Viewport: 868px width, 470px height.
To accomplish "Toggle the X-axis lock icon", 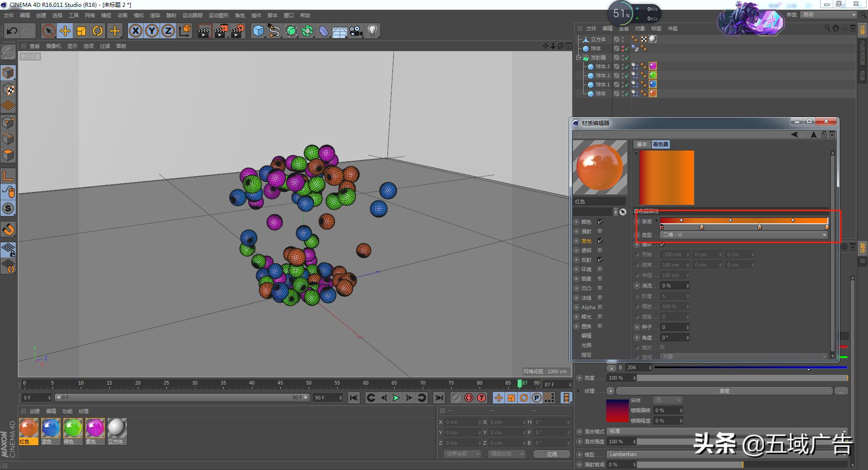I will click(136, 31).
